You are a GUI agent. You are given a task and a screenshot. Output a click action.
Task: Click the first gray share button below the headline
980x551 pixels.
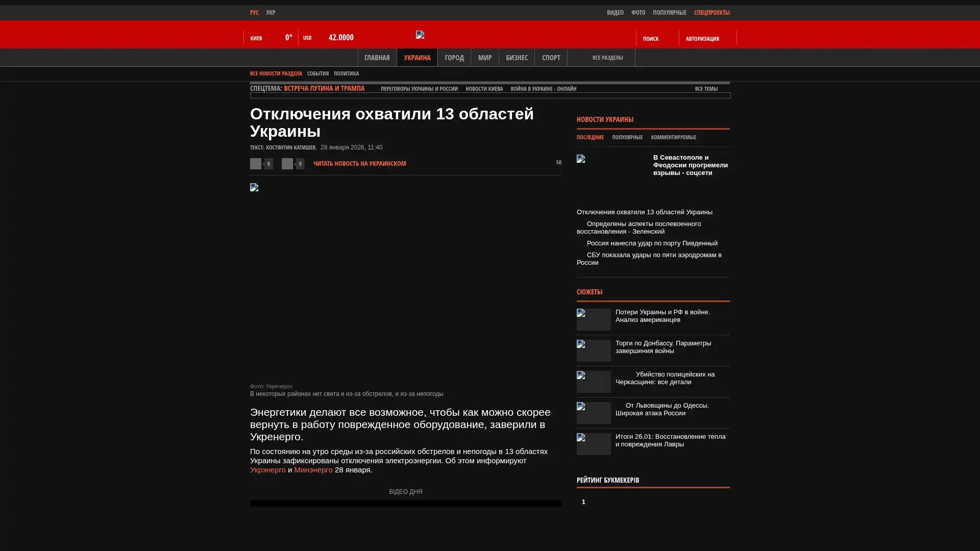256,164
